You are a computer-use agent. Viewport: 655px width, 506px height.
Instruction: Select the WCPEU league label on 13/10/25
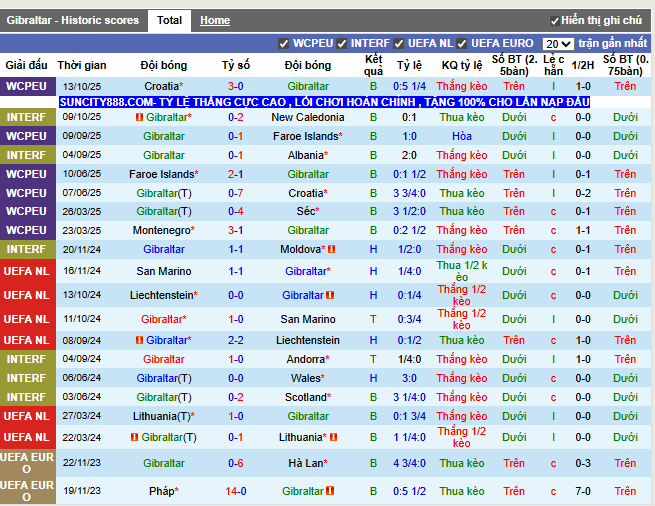point(26,86)
